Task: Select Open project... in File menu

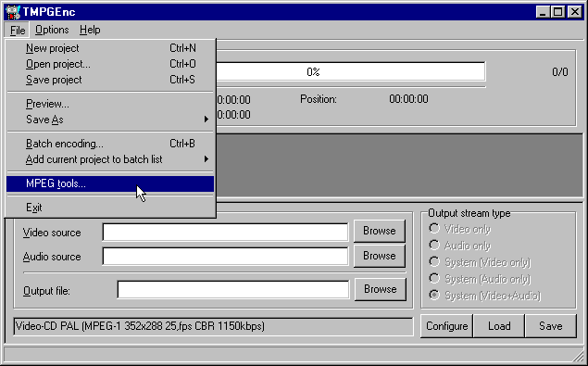Action: [110, 64]
